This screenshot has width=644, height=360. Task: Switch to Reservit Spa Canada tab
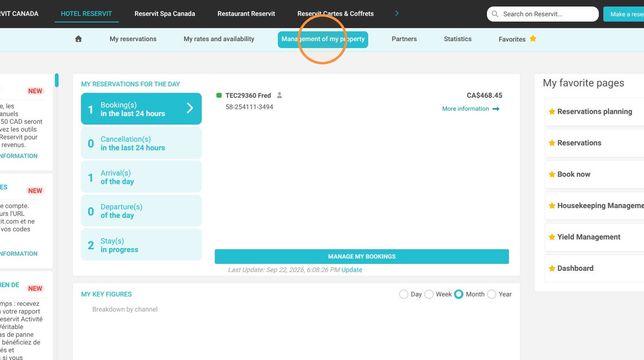point(165,13)
